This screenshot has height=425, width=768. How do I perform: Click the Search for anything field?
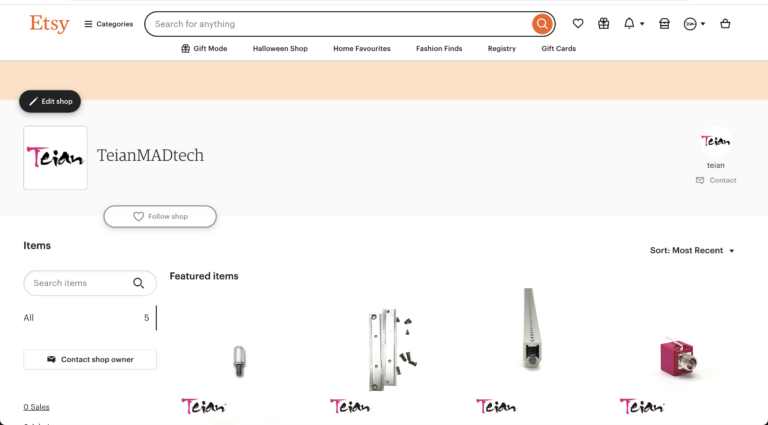coord(338,24)
